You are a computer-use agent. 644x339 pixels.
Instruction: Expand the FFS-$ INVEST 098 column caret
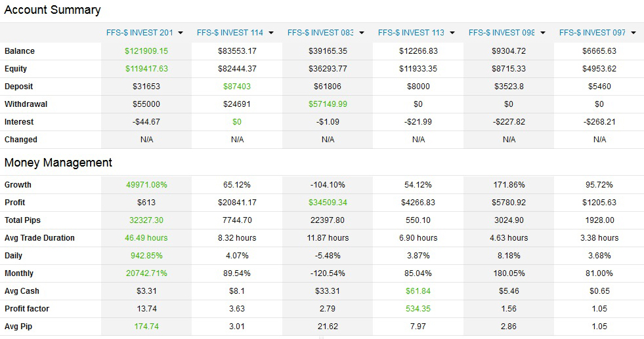coord(542,33)
